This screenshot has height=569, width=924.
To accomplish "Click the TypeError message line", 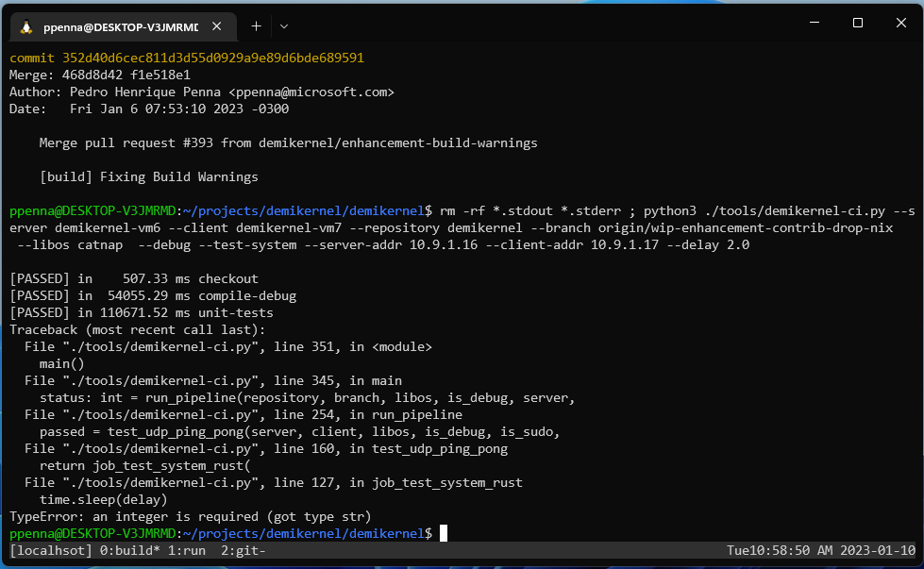I will click(189, 516).
